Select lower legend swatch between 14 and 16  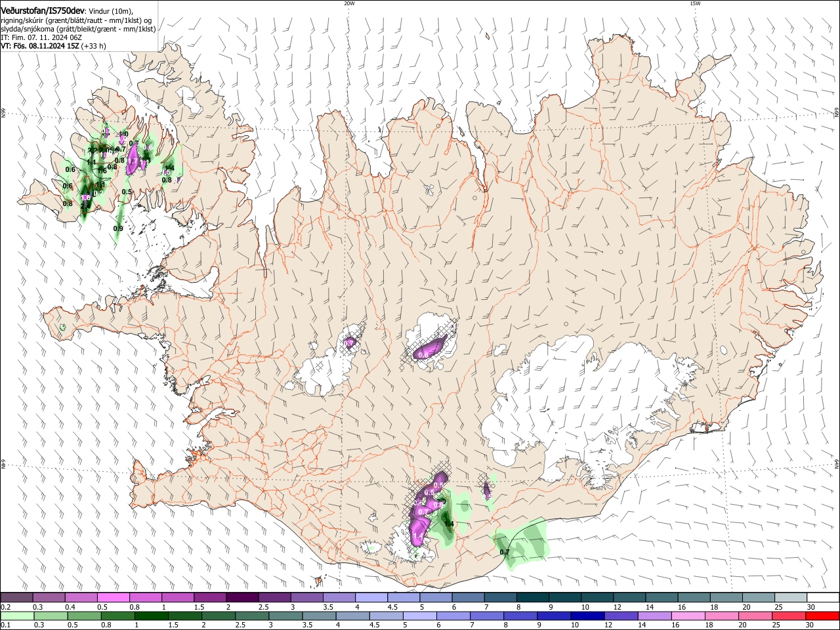(x=655, y=616)
